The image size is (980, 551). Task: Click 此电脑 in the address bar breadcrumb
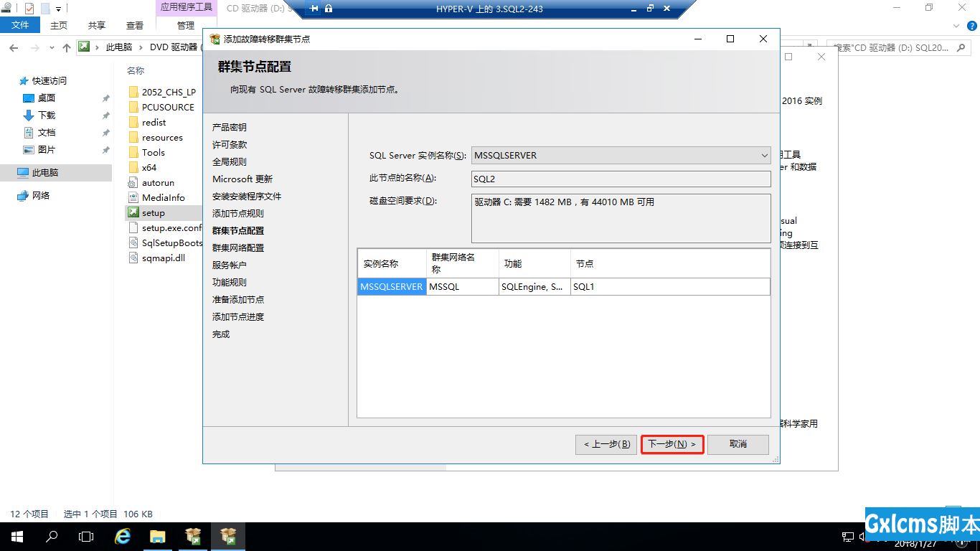[x=119, y=47]
